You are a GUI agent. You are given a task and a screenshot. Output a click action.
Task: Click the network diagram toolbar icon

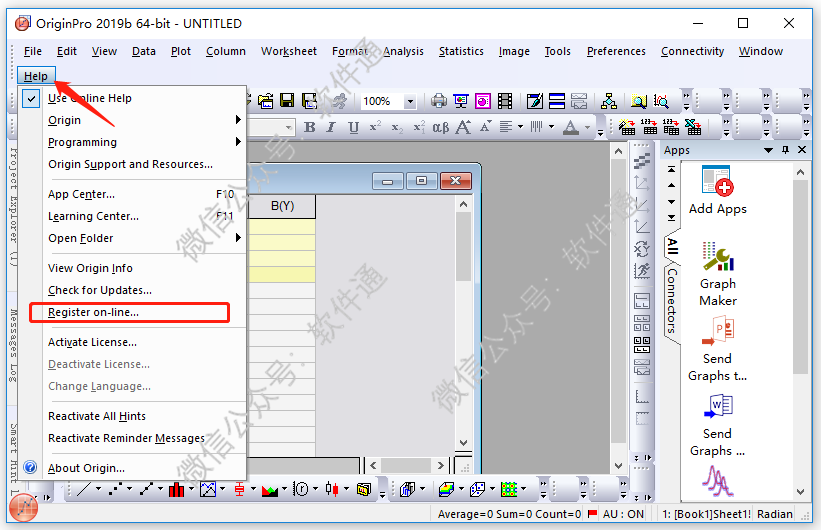click(x=608, y=101)
